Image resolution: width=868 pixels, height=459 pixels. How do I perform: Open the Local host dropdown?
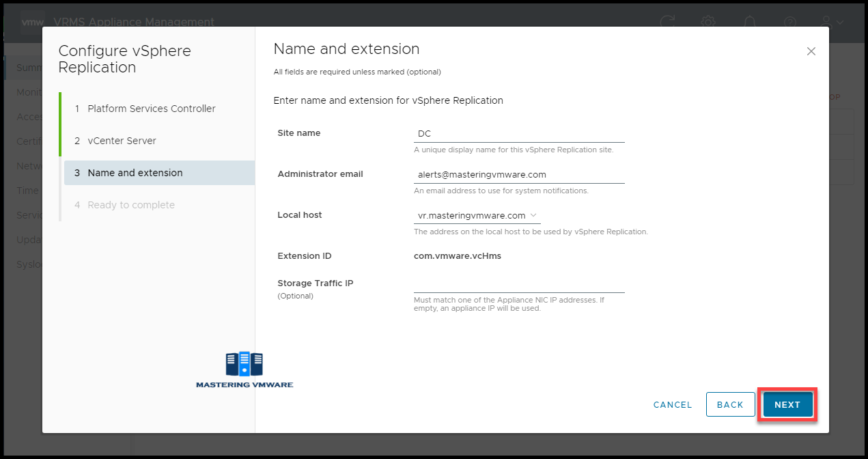477,216
